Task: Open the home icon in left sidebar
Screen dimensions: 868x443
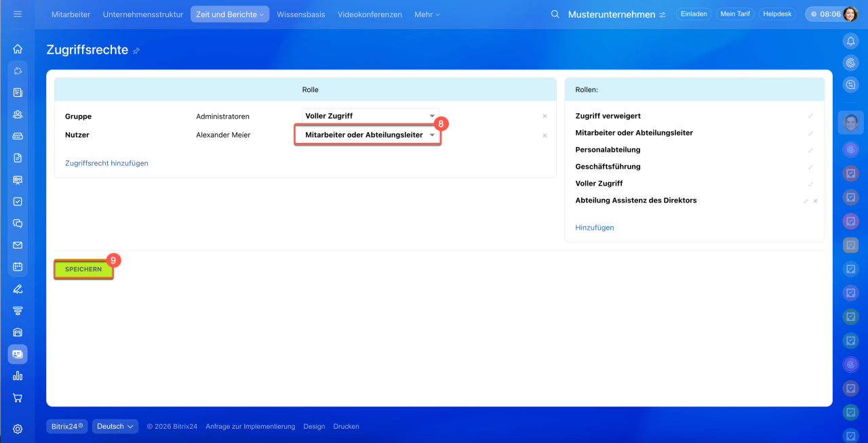Action: point(18,49)
